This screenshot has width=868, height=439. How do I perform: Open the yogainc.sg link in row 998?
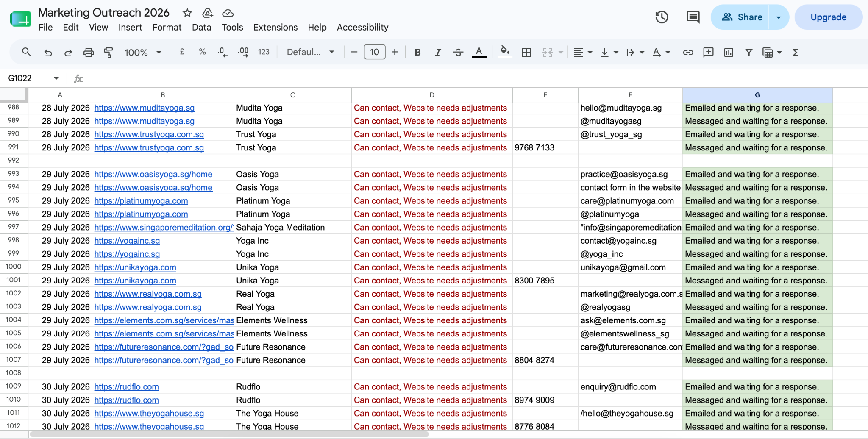click(127, 240)
